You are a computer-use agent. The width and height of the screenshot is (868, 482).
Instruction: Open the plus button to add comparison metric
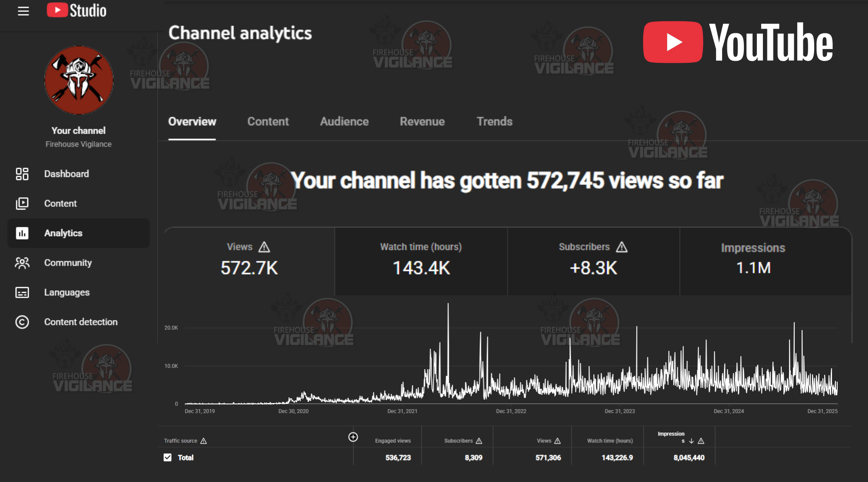[x=353, y=437]
